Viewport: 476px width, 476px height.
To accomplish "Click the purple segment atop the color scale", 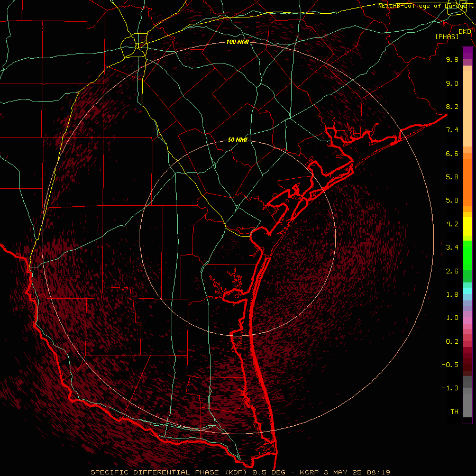I will [467, 53].
